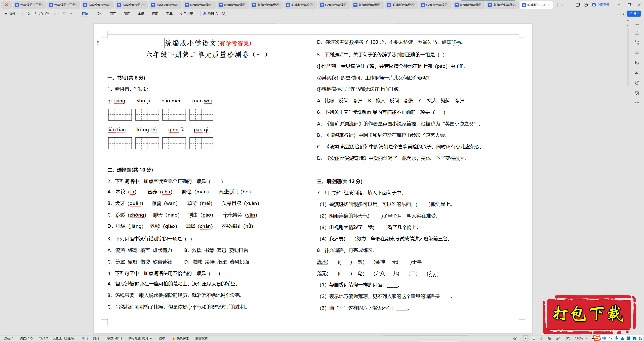Click the Sogou IME skin shirt icon

pos(628,338)
